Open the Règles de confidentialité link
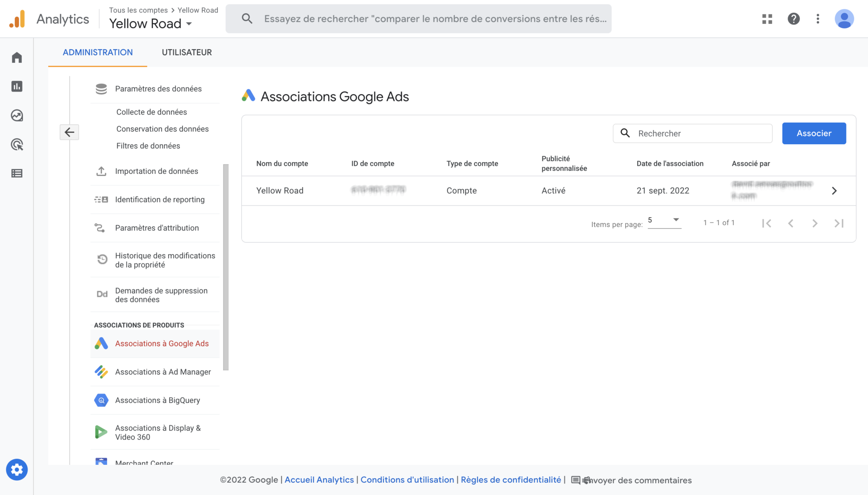 pyautogui.click(x=511, y=480)
